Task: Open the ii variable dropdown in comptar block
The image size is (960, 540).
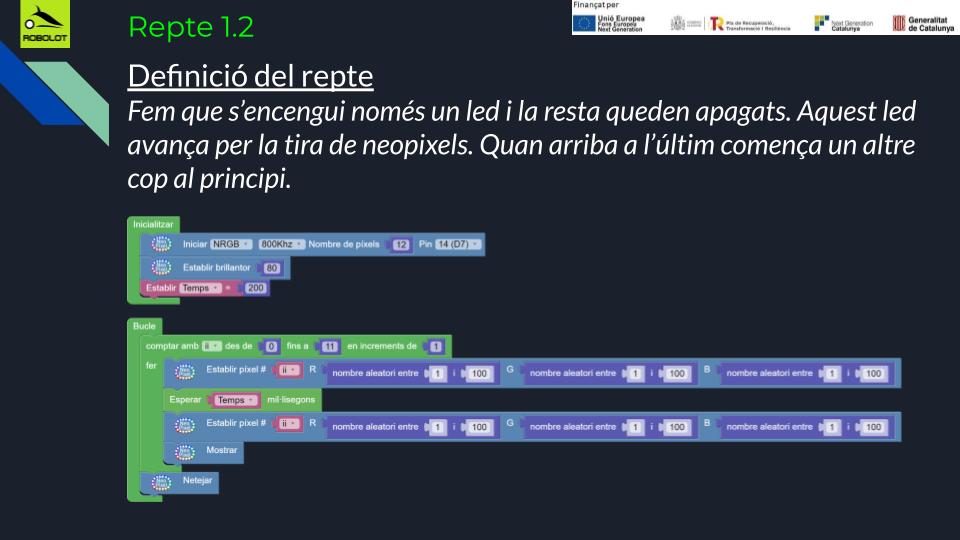Action: tap(211, 347)
